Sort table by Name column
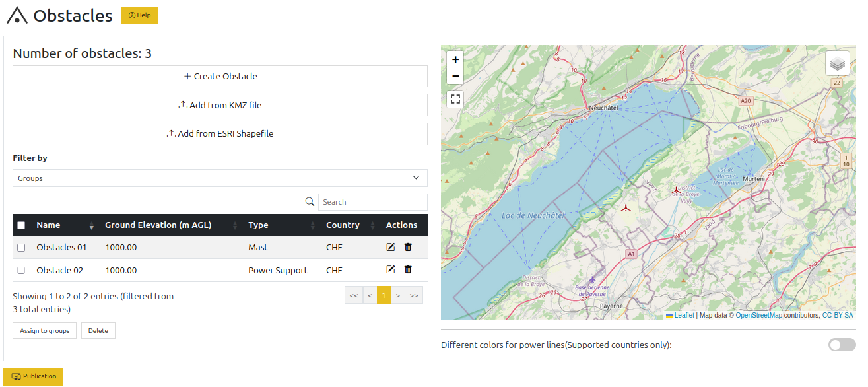 64,225
